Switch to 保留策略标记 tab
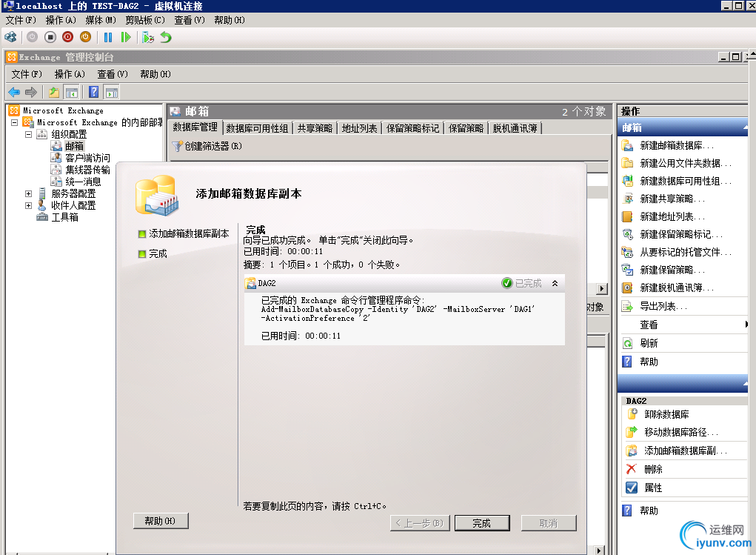756x555 pixels. [412, 128]
